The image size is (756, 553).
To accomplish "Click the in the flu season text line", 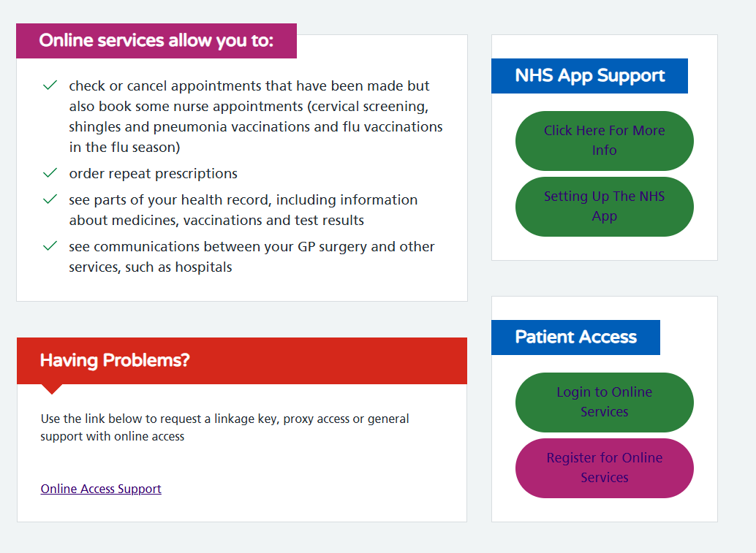I will tap(124, 148).
